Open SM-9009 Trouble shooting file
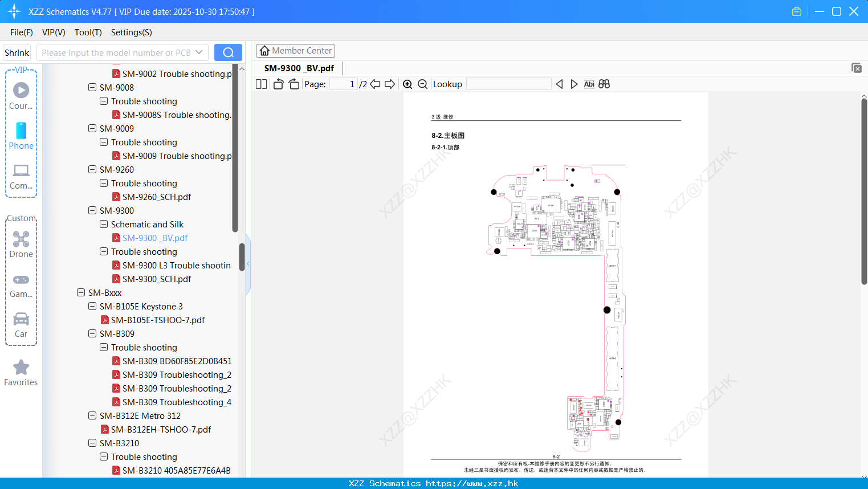The width and height of the screenshot is (868, 489). coord(177,156)
